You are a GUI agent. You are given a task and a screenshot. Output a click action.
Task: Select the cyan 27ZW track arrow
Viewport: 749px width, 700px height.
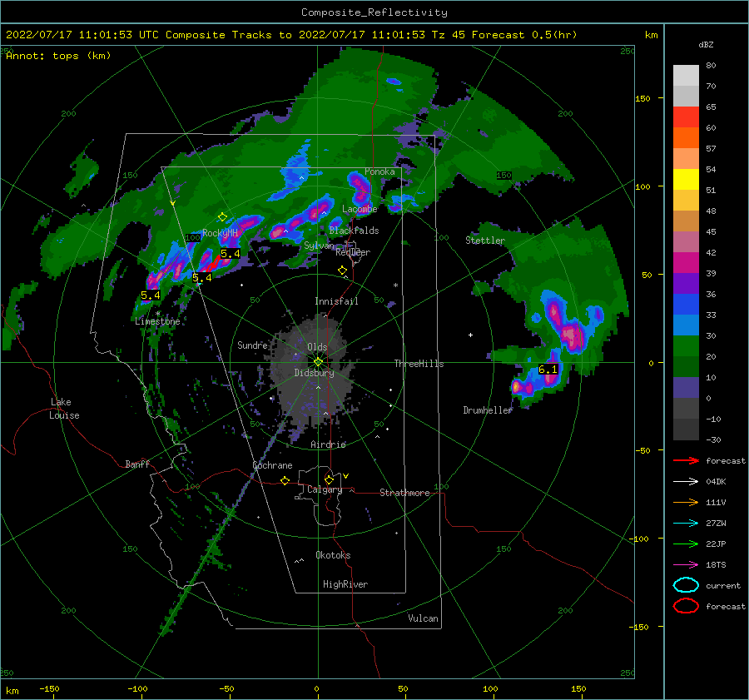[686, 524]
